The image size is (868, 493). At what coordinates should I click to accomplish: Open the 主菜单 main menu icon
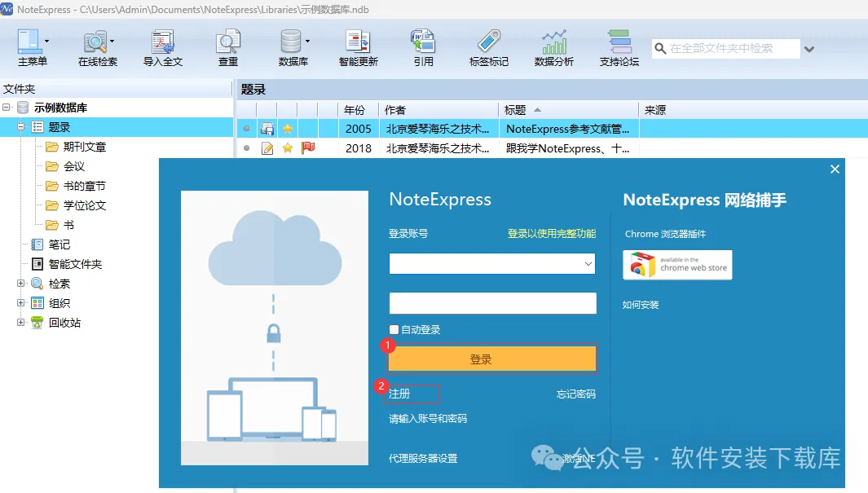pos(29,42)
